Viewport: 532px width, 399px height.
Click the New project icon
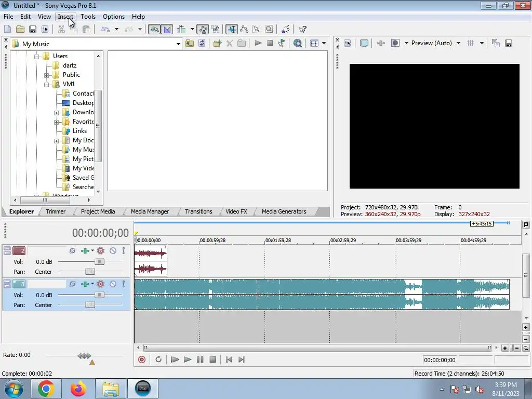tap(7, 30)
